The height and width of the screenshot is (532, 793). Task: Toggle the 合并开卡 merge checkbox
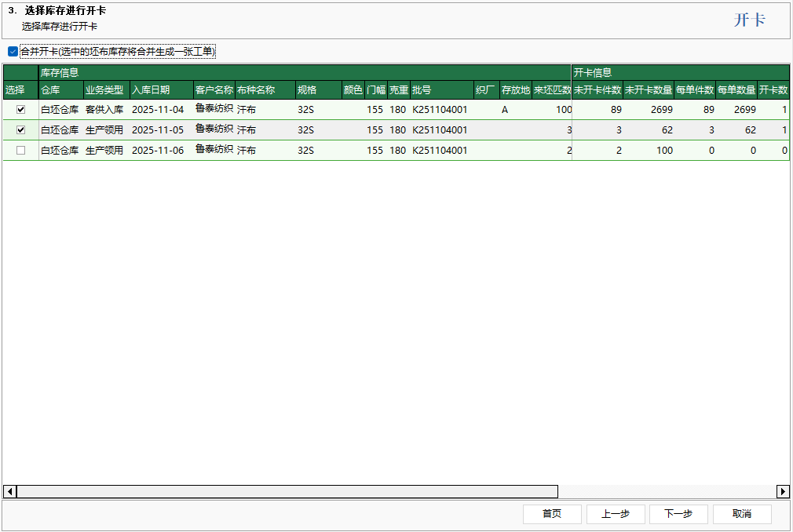13,52
